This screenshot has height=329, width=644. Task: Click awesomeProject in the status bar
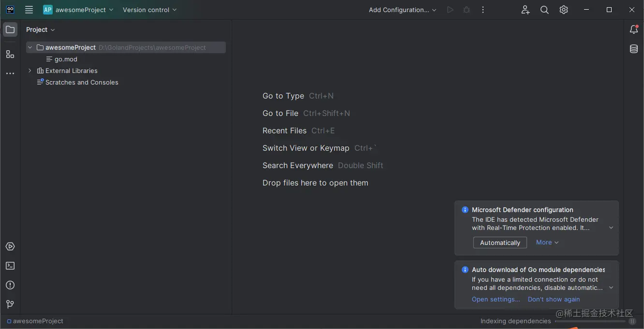(35, 321)
